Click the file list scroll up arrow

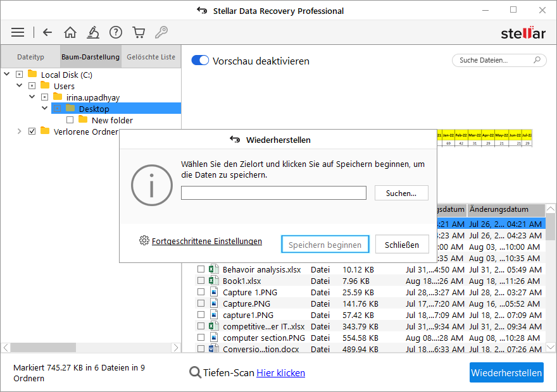click(550, 209)
